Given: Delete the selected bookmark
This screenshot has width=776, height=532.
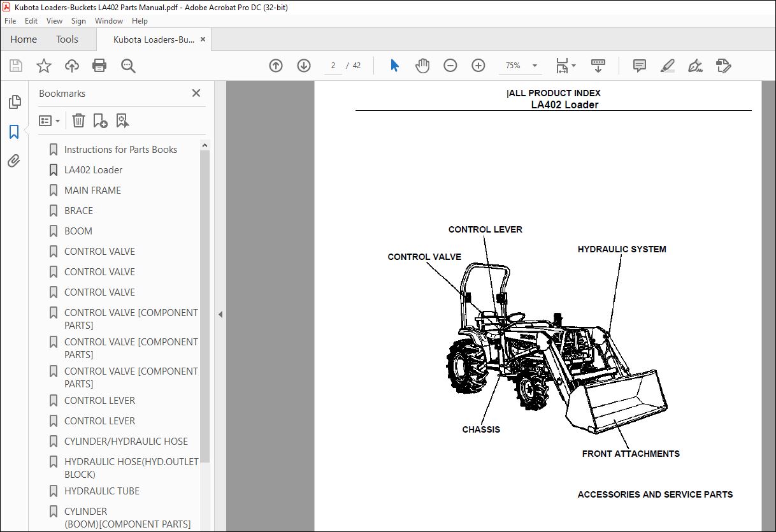Looking at the screenshot, I should click(x=78, y=120).
